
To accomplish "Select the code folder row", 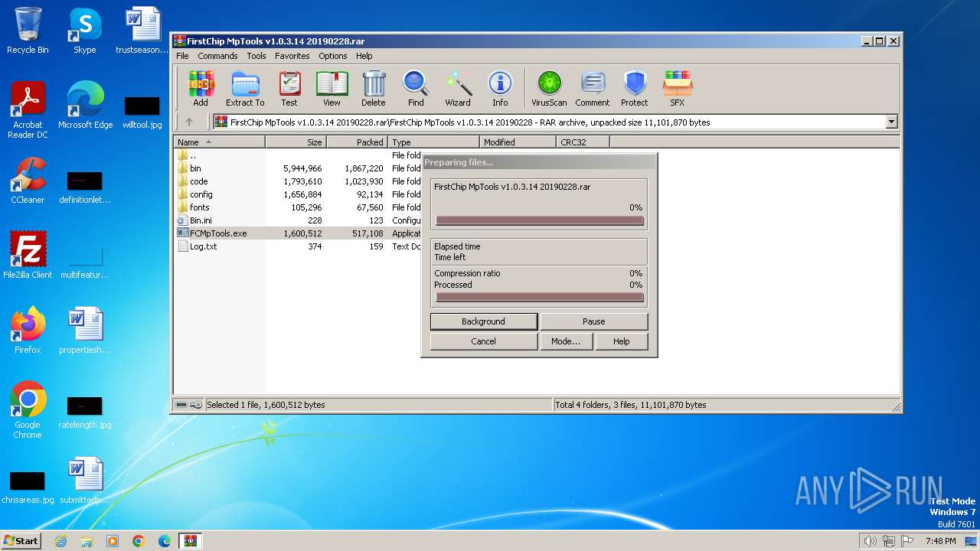I will tap(298, 181).
